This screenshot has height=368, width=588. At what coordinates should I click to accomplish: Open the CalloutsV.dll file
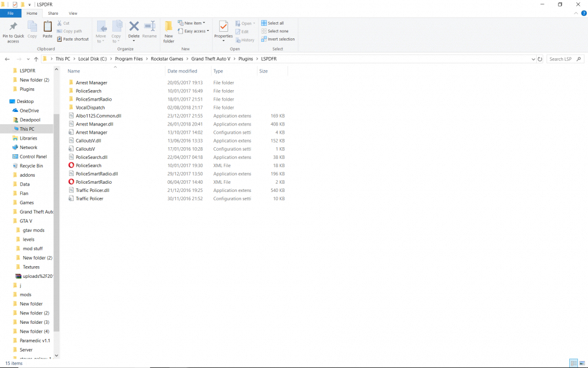pyautogui.click(x=88, y=141)
